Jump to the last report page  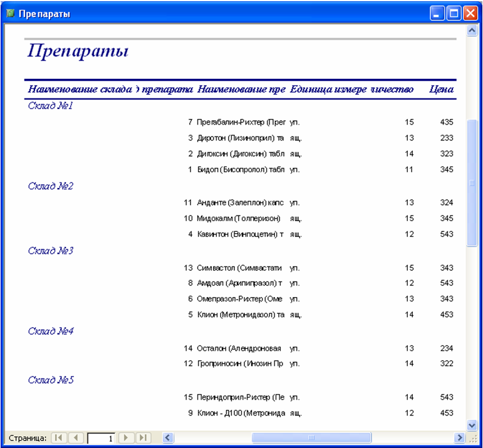[143, 437]
